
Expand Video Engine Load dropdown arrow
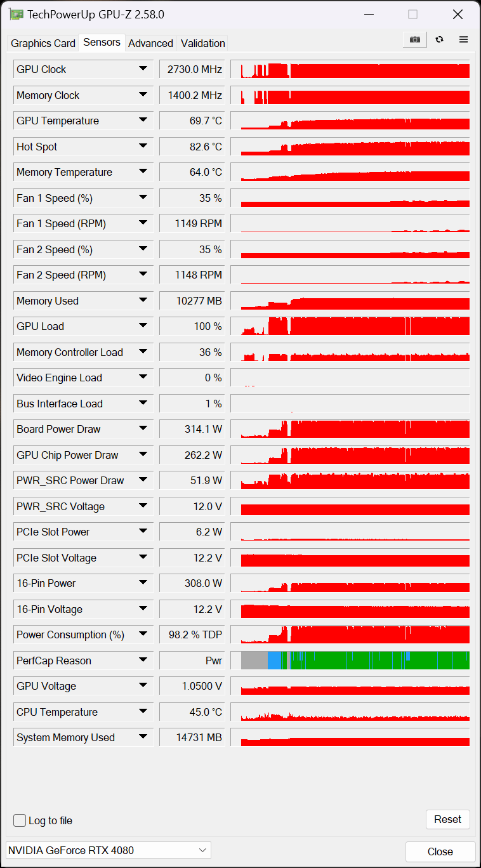pos(143,378)
